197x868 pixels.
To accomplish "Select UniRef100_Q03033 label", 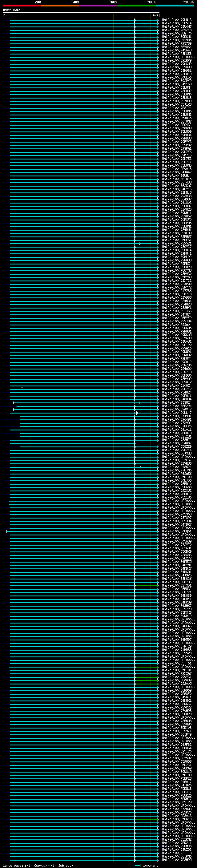I will pyautogui.click(x=177, y=196).
